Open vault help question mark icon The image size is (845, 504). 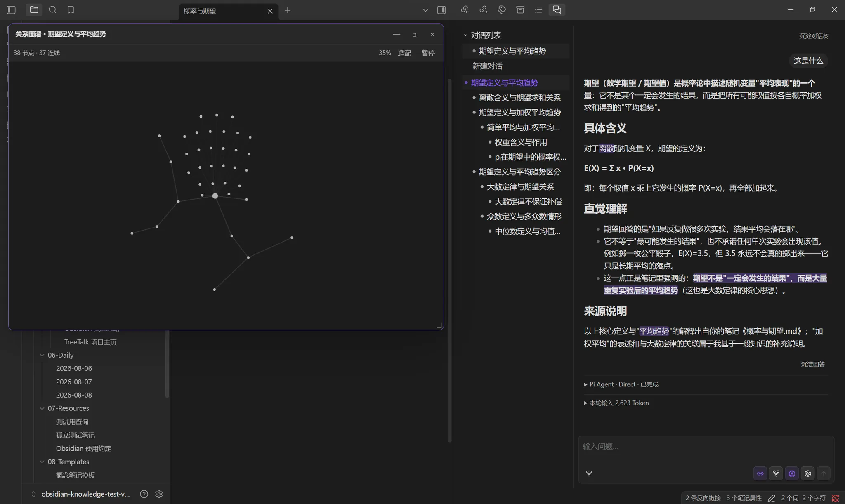pyautogui.click(x=144, y=494)
